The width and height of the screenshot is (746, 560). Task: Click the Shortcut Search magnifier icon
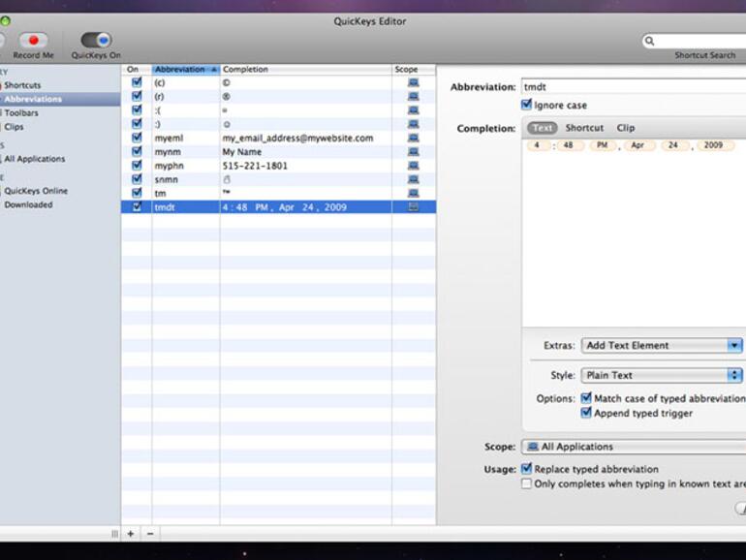coord(649,41)
